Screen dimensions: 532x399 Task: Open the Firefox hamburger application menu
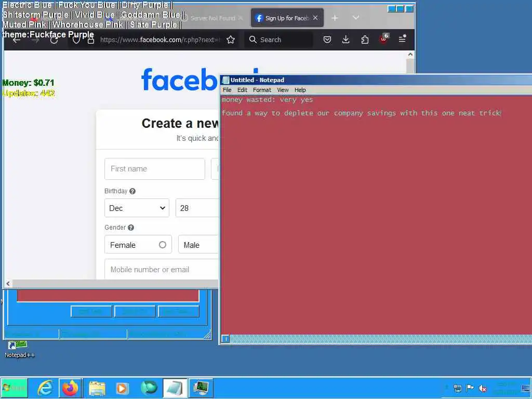point(402,39)
